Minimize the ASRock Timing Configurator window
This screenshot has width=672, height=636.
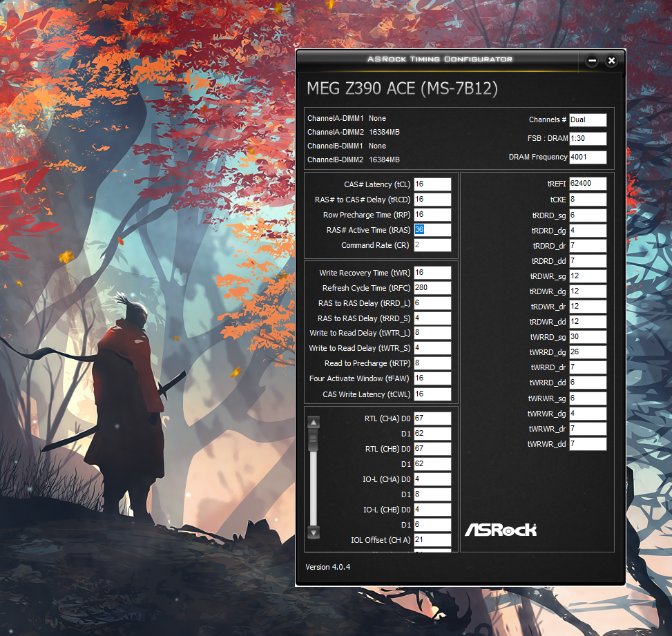pyautogui.click(x=592, y=61)
